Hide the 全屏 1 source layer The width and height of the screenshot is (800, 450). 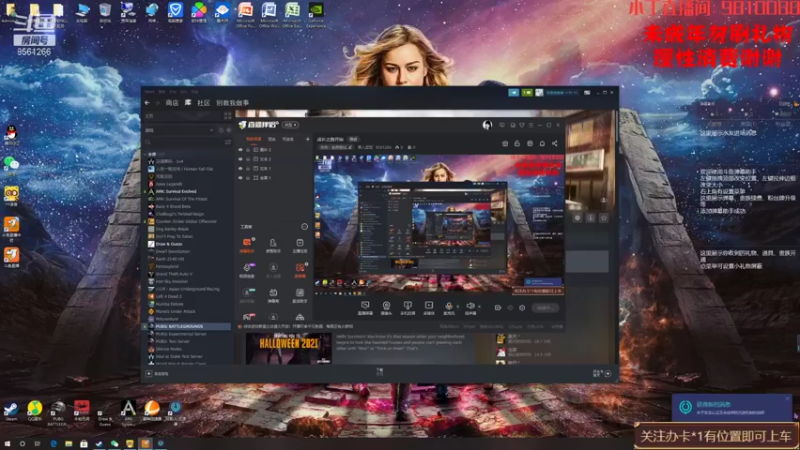240,178
